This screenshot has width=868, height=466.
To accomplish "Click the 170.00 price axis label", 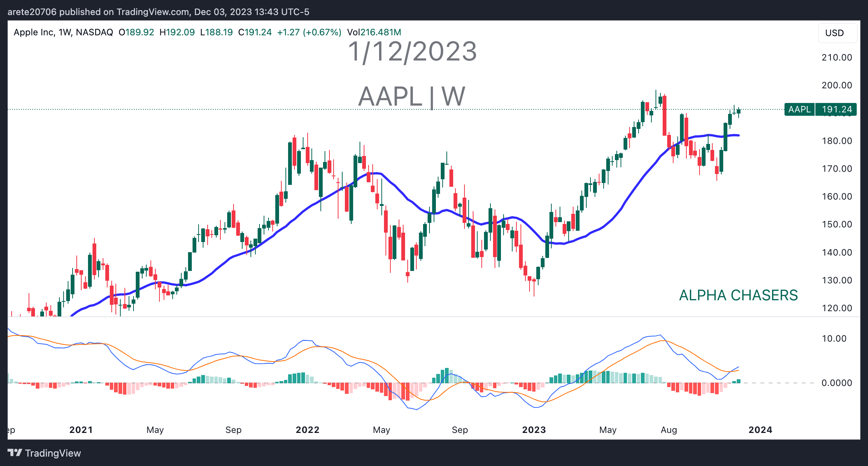I will click(837, 169).
